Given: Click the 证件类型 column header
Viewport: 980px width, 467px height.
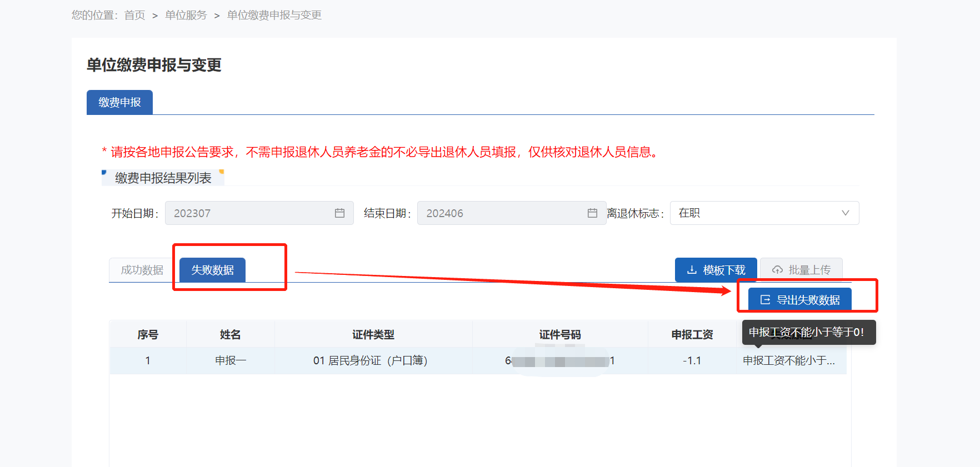Looking at the screenshot, I should coord(373,335).
